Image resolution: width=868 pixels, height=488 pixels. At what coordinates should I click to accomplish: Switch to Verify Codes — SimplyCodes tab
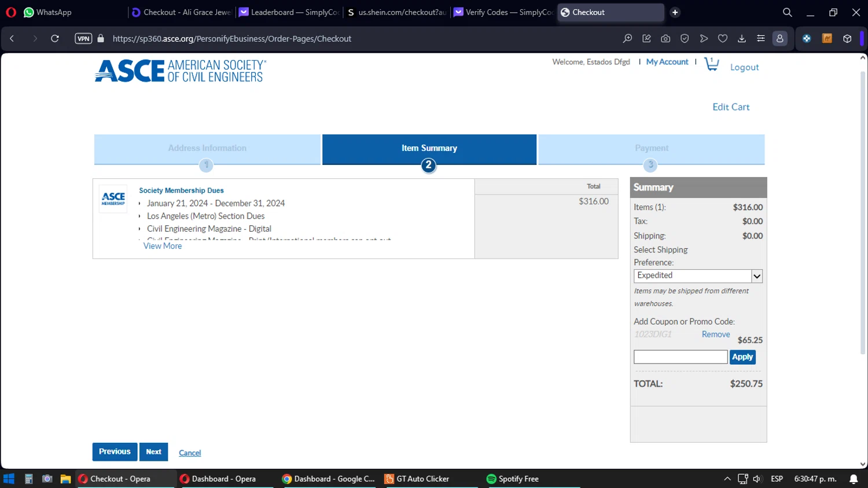503,12
